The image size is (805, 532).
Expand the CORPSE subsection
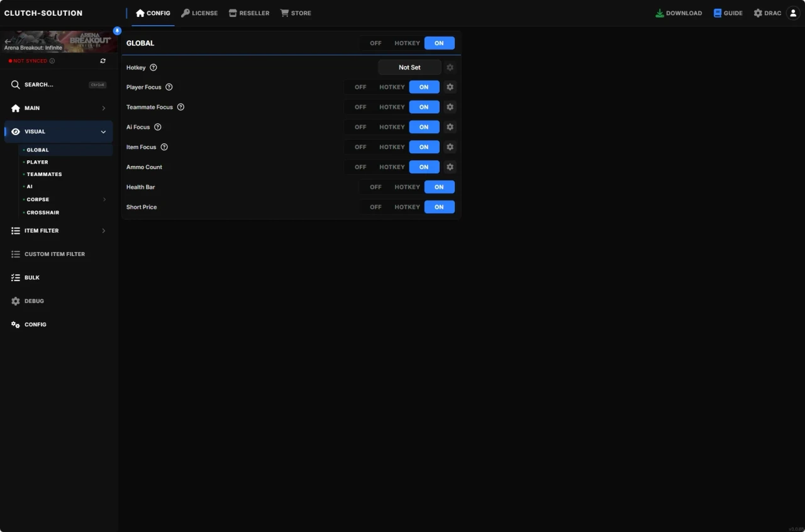coord(104,199)
